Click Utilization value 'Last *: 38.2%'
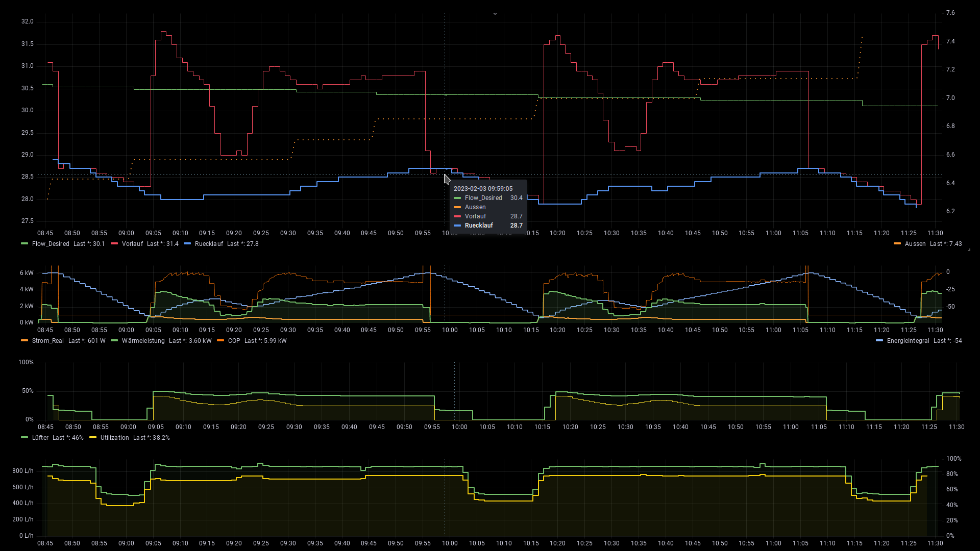 pos(152,438)
